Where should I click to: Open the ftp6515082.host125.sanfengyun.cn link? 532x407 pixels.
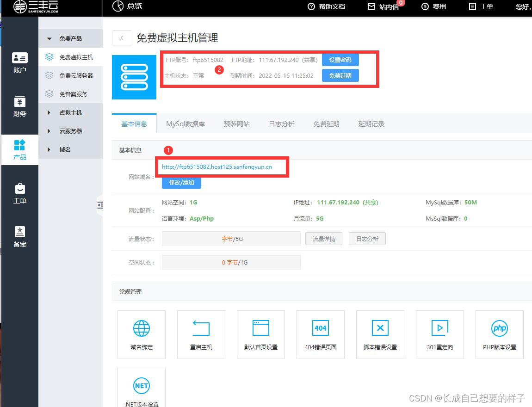217,166
